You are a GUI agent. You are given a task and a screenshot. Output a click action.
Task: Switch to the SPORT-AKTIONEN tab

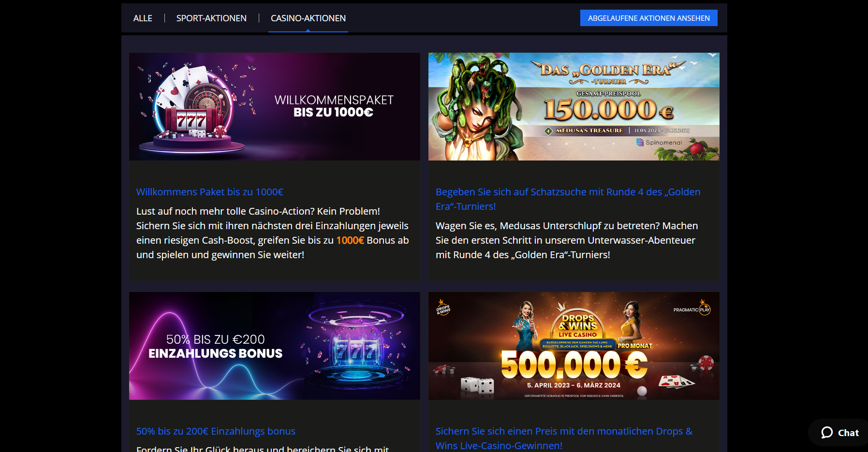tap(211, 18)
